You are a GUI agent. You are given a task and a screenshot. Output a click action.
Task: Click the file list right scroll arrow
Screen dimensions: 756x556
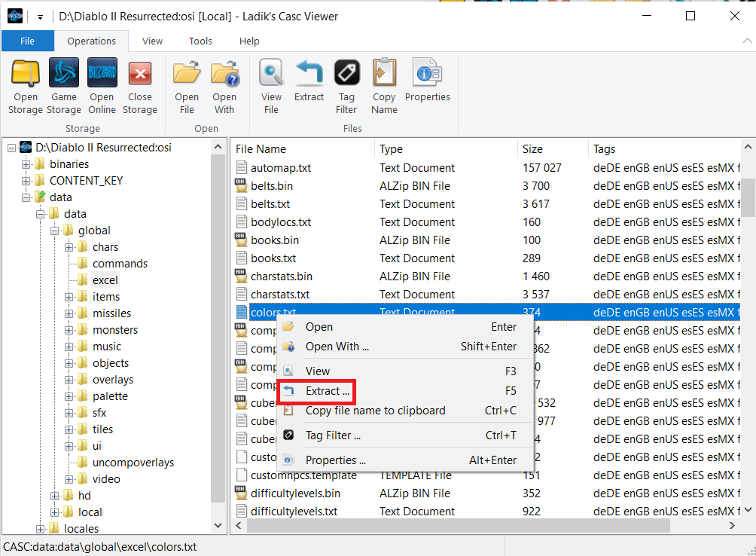pyautogui.click(x=733, y=526)
